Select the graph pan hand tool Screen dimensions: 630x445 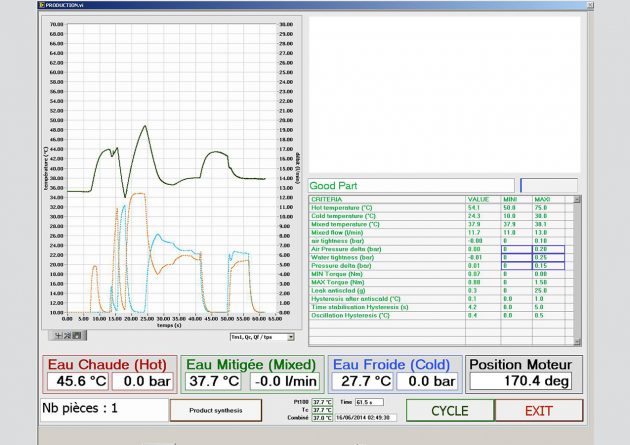pos(77,334)
